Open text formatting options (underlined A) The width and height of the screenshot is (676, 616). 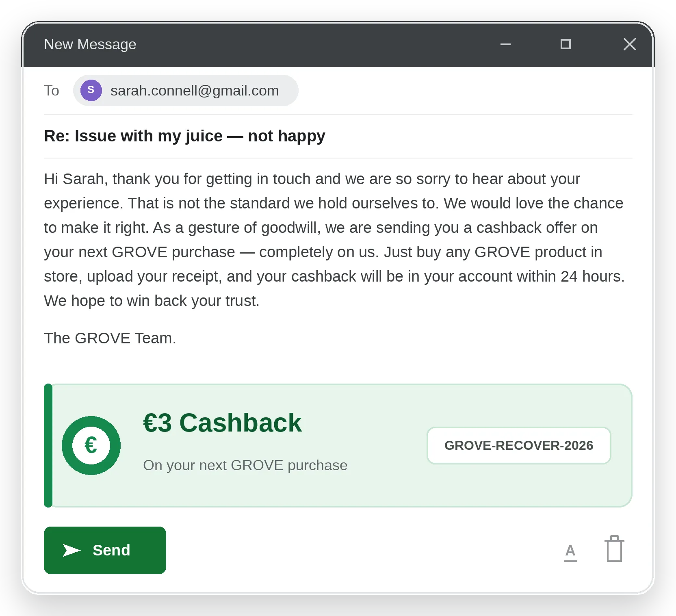pyautogui.click(x=570, y=552)
